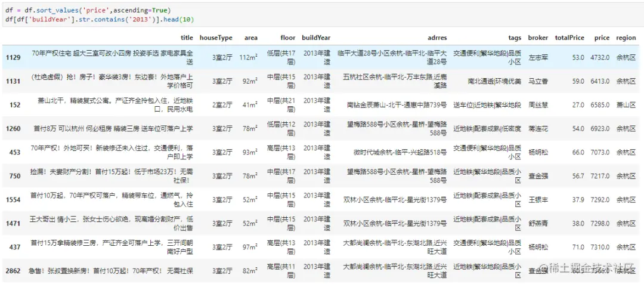Image resolution: width=644 pixels, height=284 pixels.
Task: Click the address 南钻金辰萧山-北干-通惠中路739号
Action: pos(397,105)
